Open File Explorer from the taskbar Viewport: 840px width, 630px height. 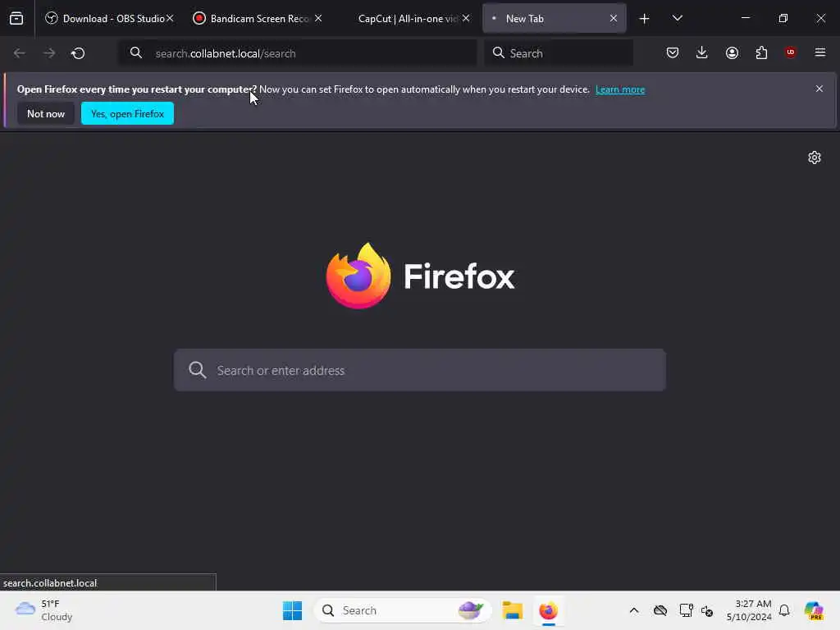point(512,610)
